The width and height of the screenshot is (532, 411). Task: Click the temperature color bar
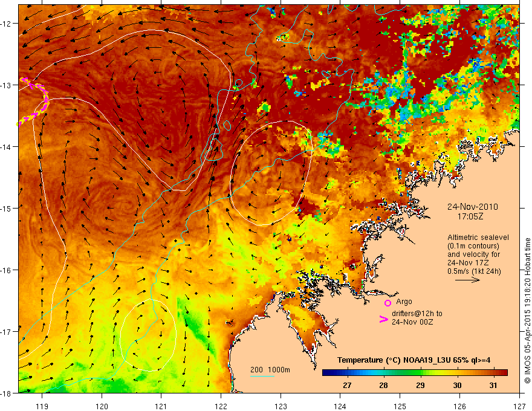(x=415, y=372)
